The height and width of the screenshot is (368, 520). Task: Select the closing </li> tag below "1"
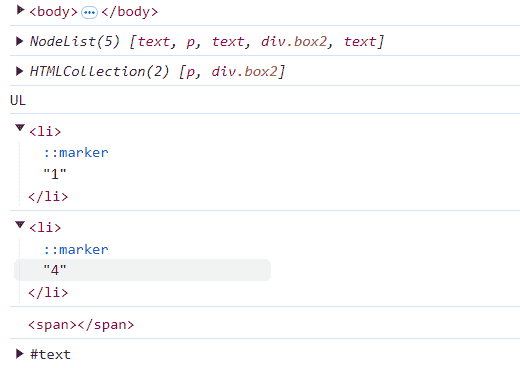[x=48, y=196]
